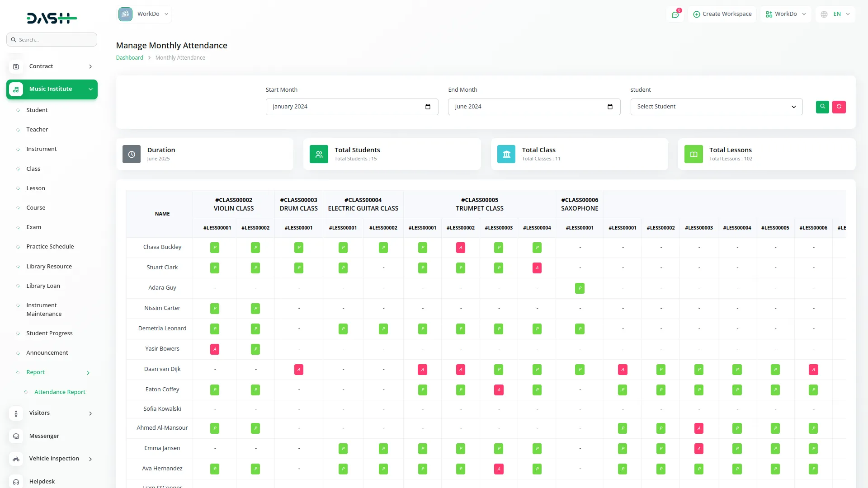Click Yasir Bowers' red absent badge
This screenshot has width=868, height=488.
click(215, 349)
